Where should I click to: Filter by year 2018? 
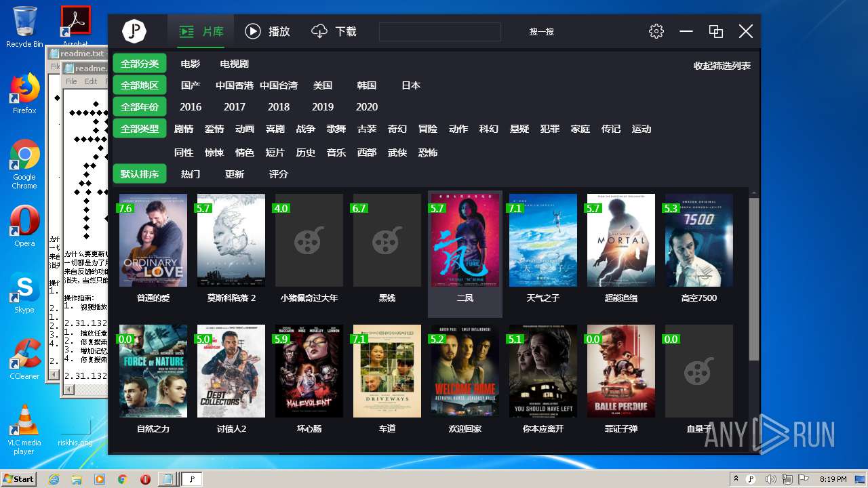279,107
